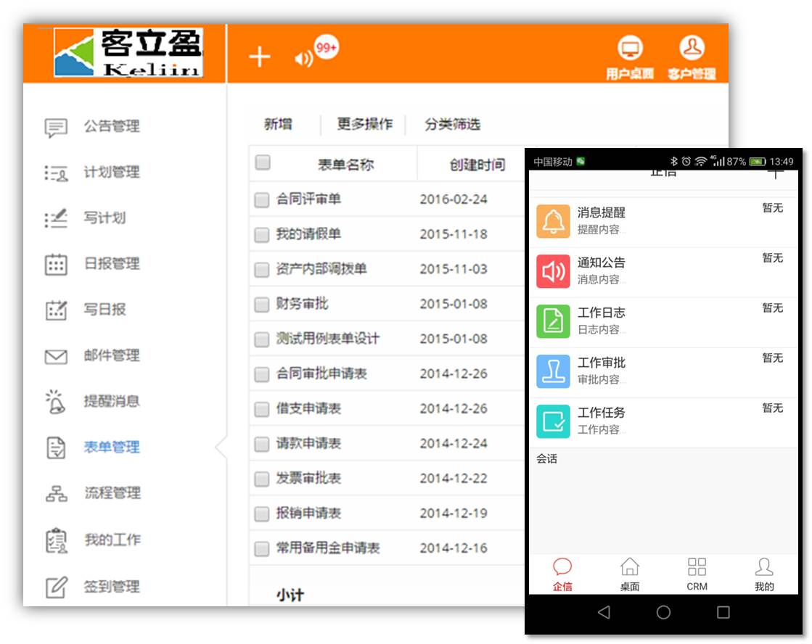Open 提醒消息 bell icon in sidebar
Image resolution: width=812 pixels, height=644 pixels.
(56, 401)
